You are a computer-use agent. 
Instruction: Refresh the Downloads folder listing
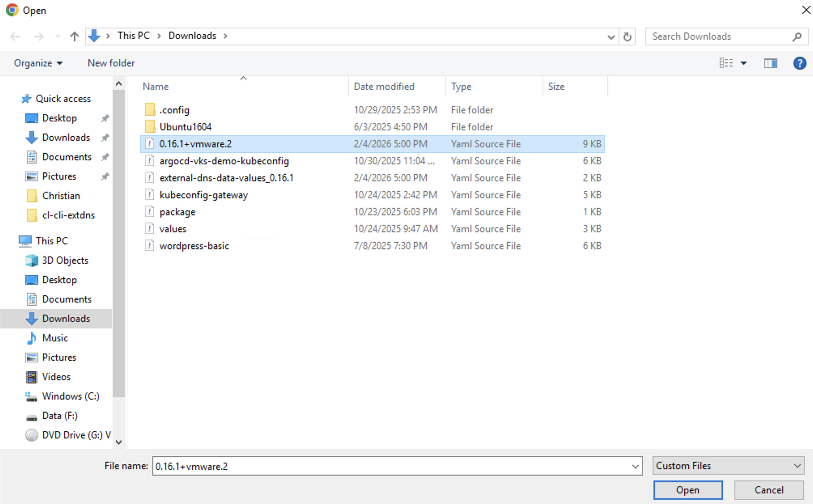pyautogui.click(x=627, y=37)
